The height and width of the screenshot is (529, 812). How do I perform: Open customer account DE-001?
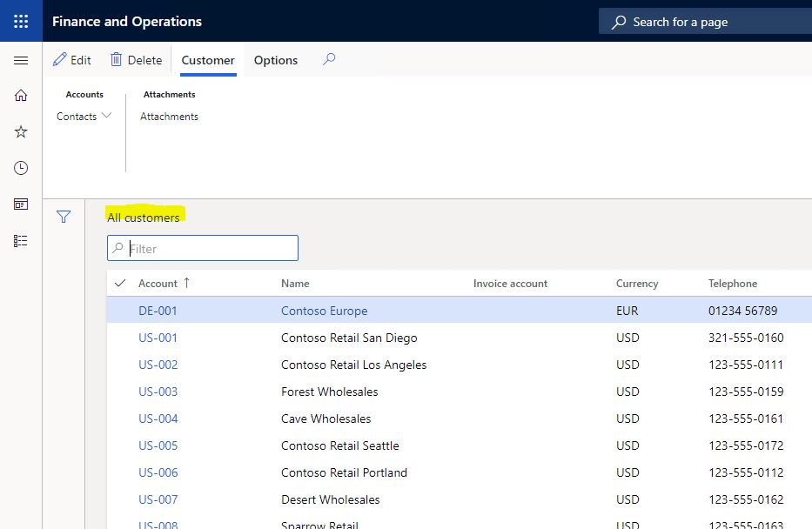coord(158,311)
